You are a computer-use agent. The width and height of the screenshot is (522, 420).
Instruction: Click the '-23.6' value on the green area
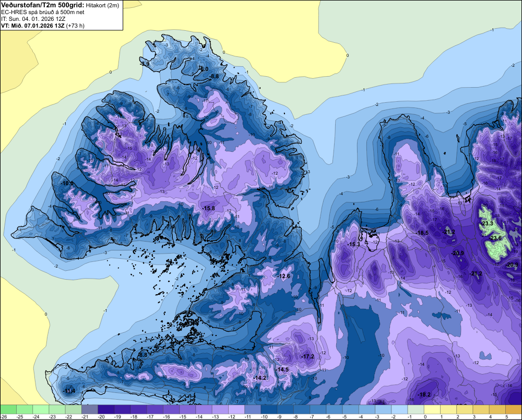pos(496,238)
